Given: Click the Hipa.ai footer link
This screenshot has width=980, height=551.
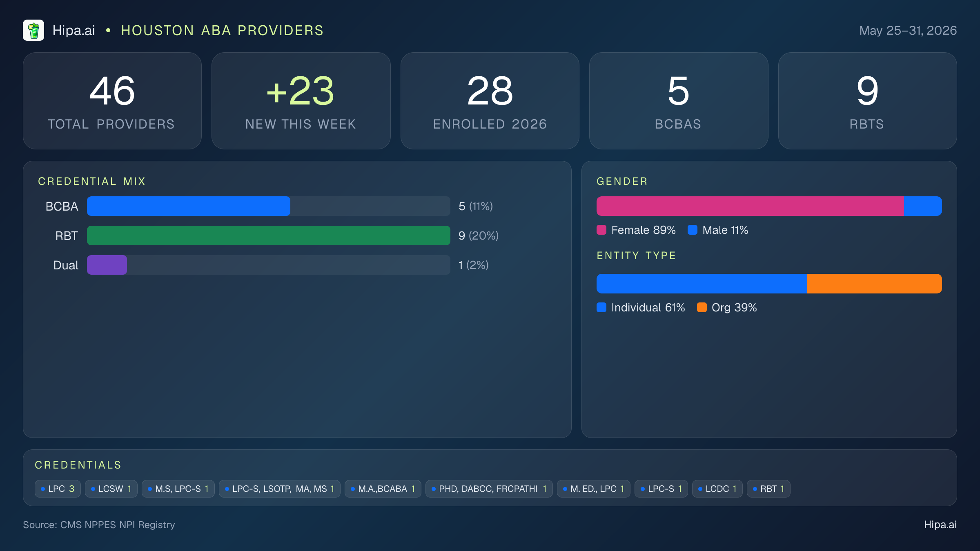Looking at the screenshot, I should coord(940,524).
